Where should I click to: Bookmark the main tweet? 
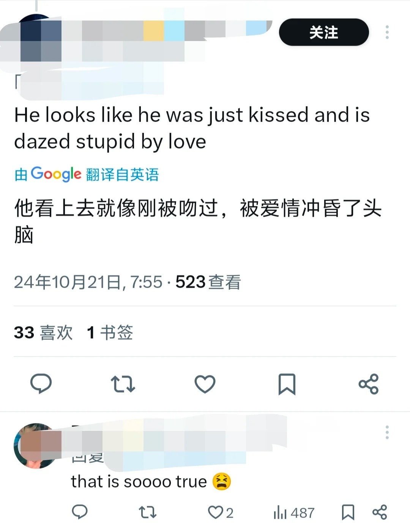point(287,384)
